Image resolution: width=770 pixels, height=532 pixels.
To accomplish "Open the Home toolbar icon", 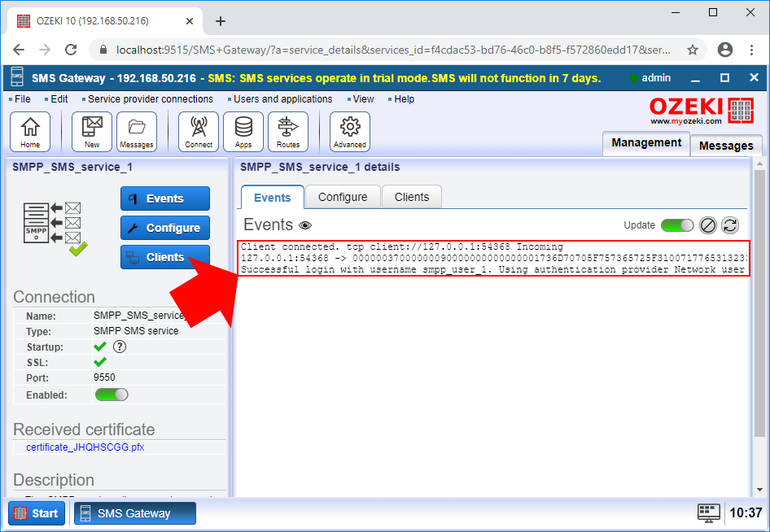I will pos(30,132).
